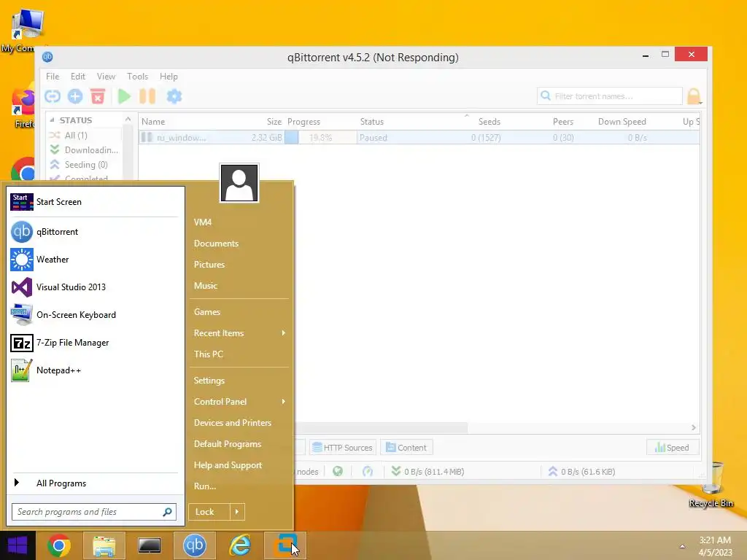Open the Edit menu
This screenshot has height=560, width=747.
click(77, 76)
